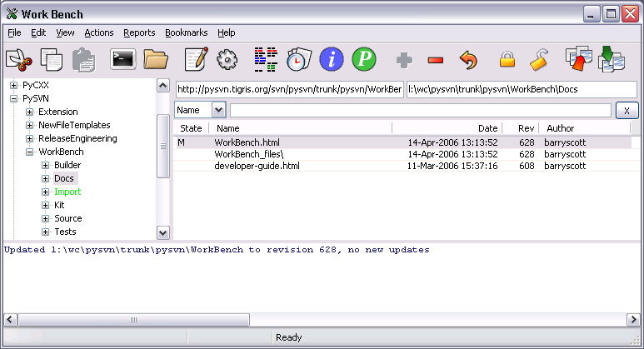644x349 pixels.
Task: Click the log pane scroll right arrow
Action: click(633, 320)
